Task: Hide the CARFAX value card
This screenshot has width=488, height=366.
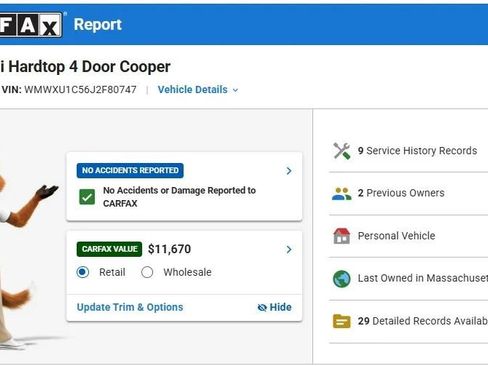Action: [275, 307]
